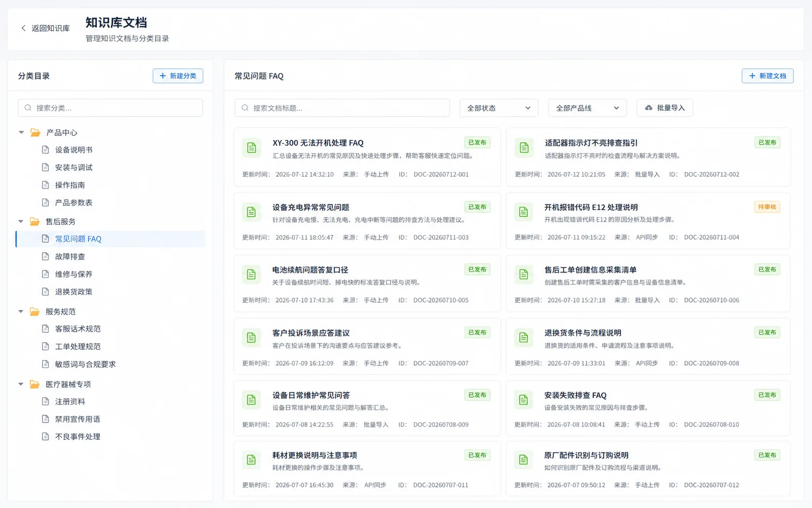Click timestamp 2026-07-08 10:08:41
Viewport: 812px width, 508px height.
[x=576, y=425]
